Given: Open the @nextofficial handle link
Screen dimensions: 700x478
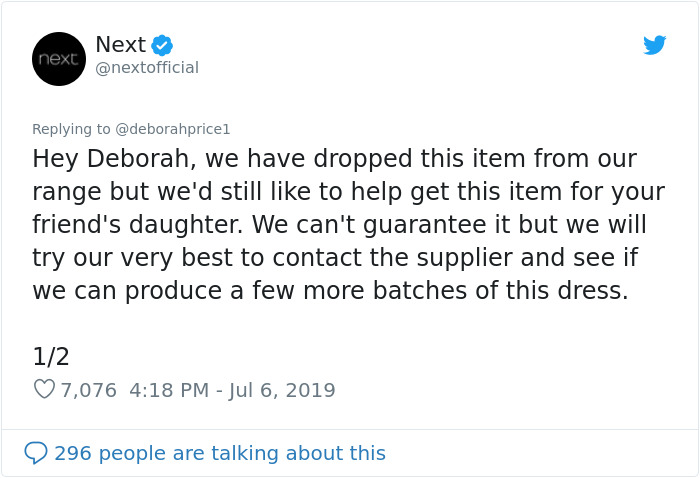Looking at the screenshot, I should [147, 68].
